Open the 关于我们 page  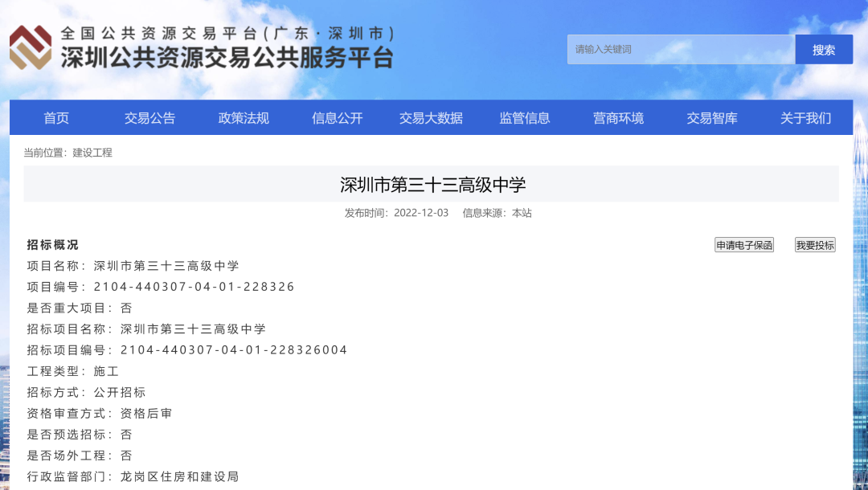pyautogui.click(x=805, y=117)
